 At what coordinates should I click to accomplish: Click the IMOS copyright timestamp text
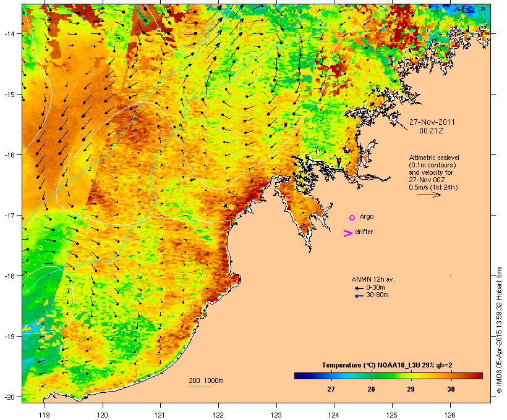pyautogui.click(x=499, y=330)
